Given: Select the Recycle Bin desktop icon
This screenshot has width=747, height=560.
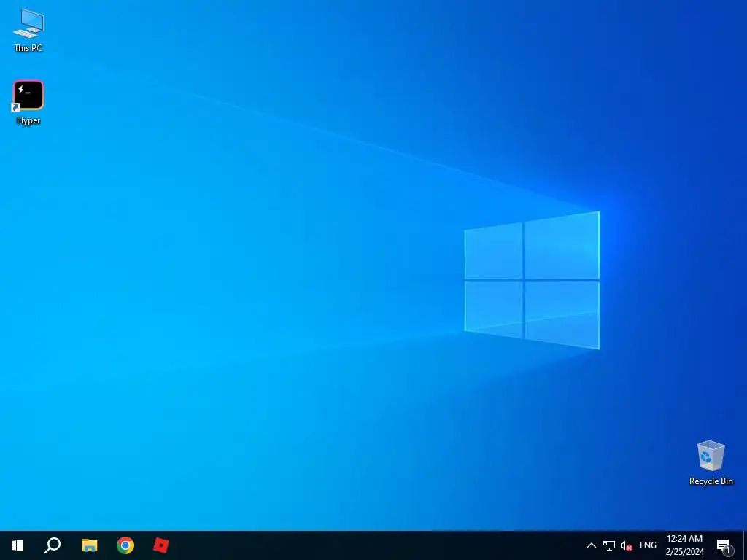Looking at the screenshot, I should 711,463.
